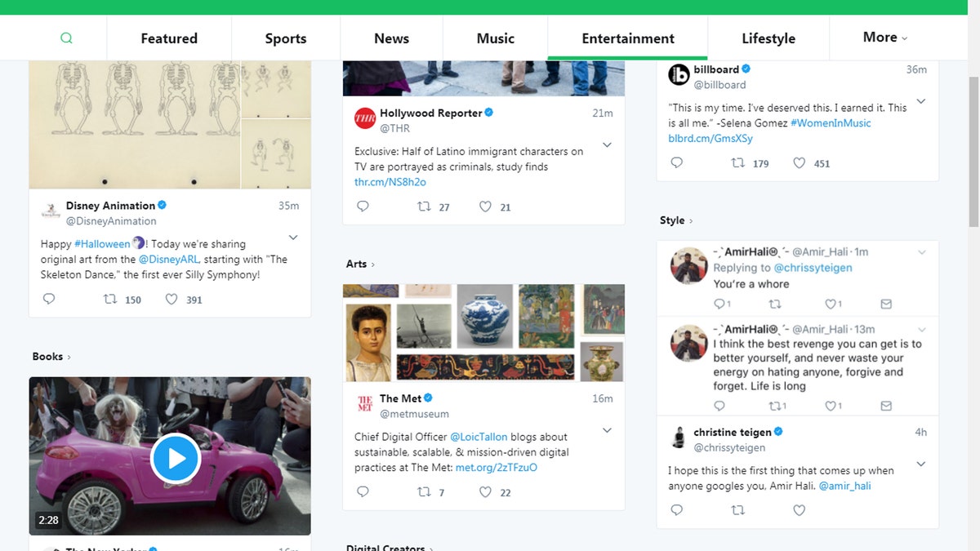Switch to the Featured tab
Viewport: 980px width, 551px height.
(x=169, y=38)
